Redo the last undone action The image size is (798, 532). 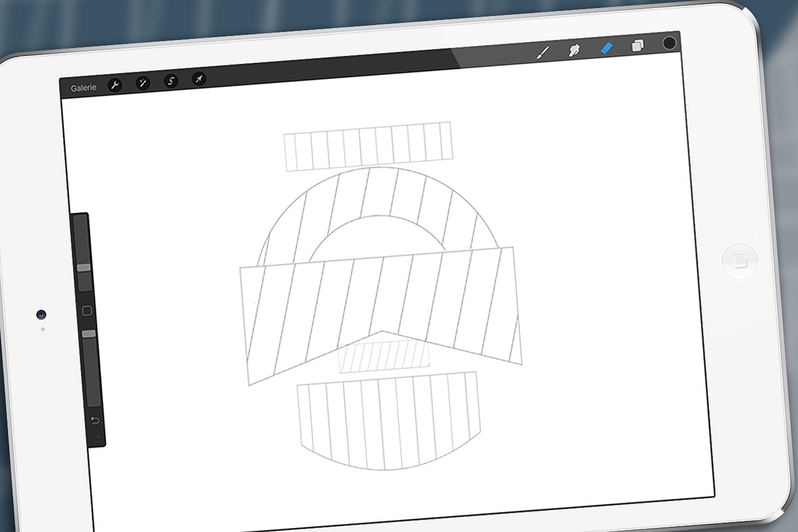(96, 438)
